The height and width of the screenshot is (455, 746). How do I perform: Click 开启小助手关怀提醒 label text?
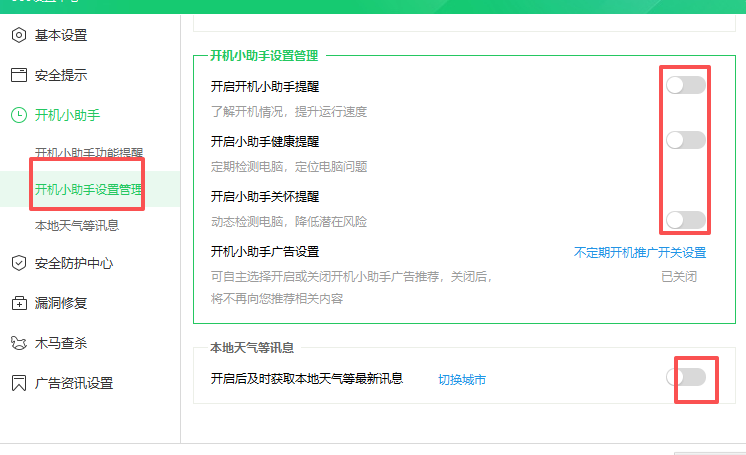click(x=265, y=197)
